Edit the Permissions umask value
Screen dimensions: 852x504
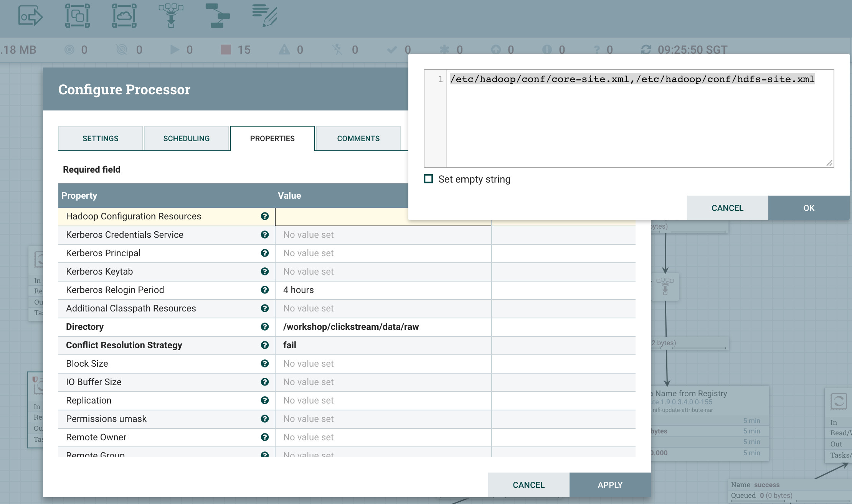383,419
